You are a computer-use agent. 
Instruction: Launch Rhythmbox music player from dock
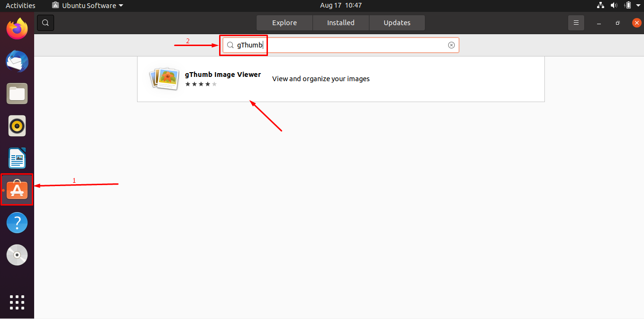[x=17, y=126]
